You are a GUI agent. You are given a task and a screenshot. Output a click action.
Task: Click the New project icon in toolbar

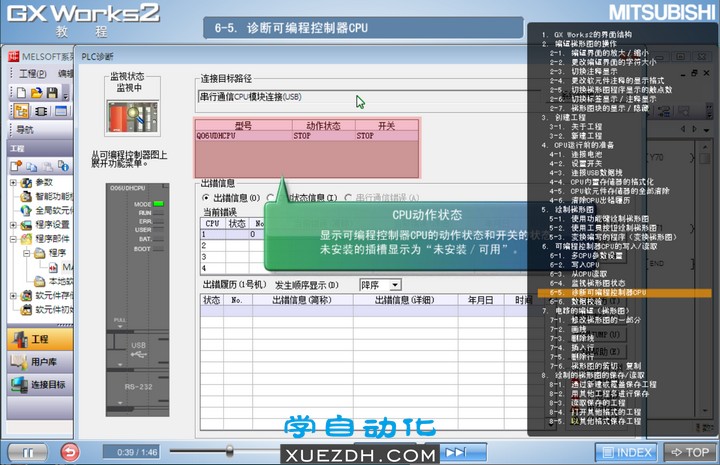tap(22, 93)
